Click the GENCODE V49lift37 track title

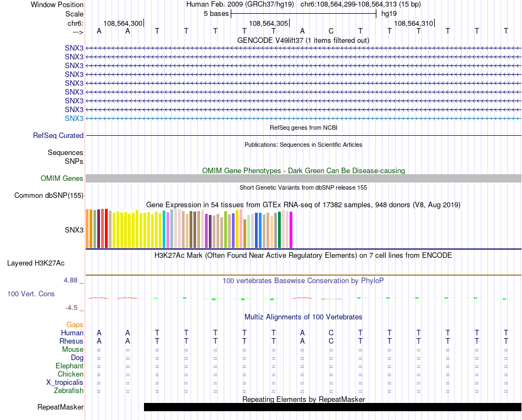[303, 40]
